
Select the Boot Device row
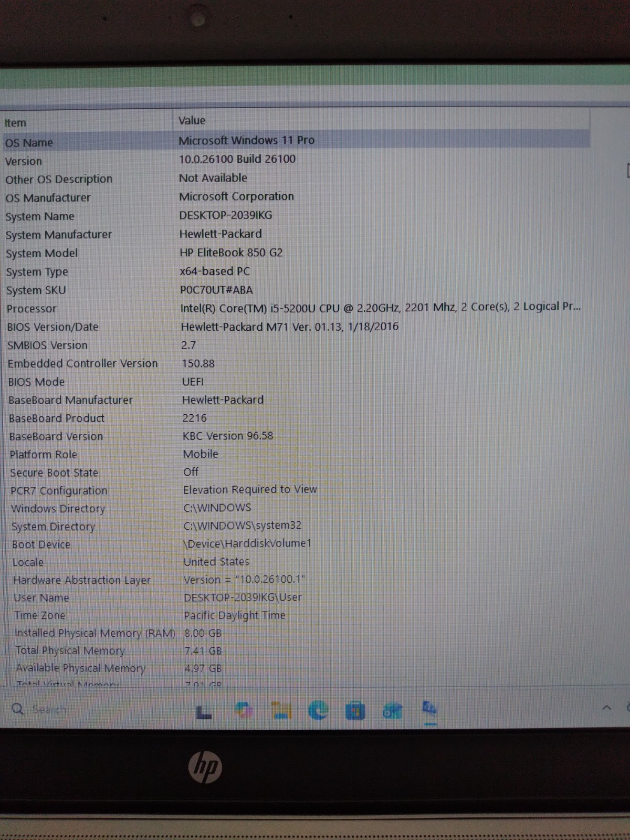(295, 544)
